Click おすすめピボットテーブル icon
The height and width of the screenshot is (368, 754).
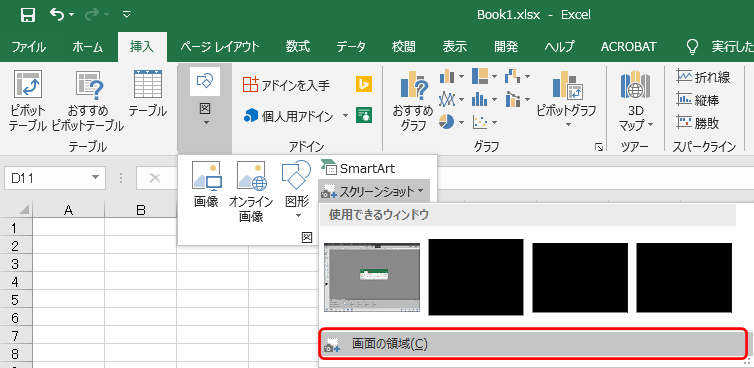pos(88,101)
